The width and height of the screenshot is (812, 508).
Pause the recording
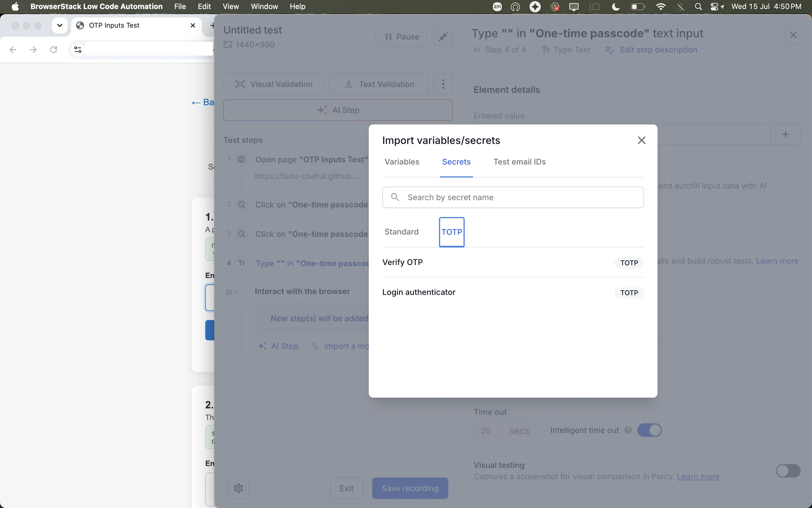tap(401, 37)
